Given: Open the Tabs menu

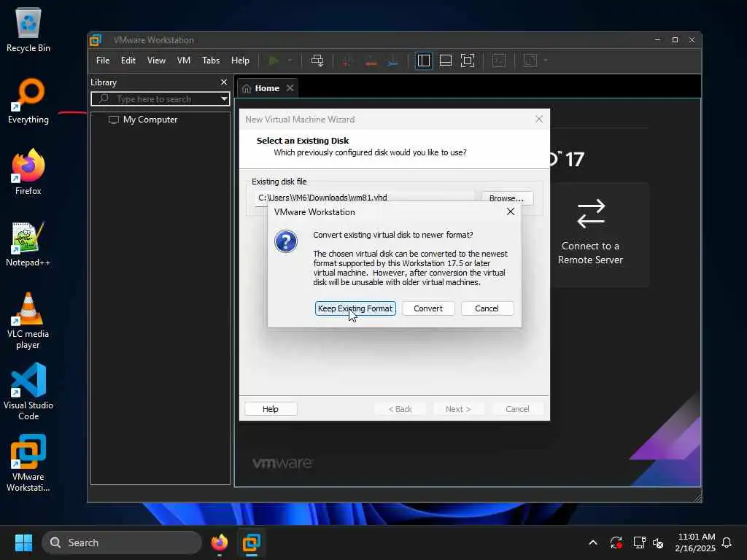Looking at the screenshot, I should [x=211, y=61].
